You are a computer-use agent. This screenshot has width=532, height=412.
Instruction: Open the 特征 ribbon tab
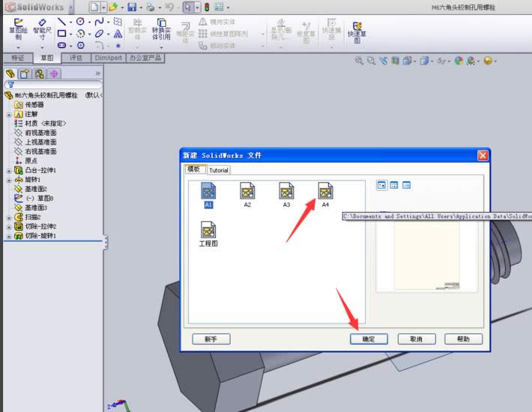(x=18, y=58)
